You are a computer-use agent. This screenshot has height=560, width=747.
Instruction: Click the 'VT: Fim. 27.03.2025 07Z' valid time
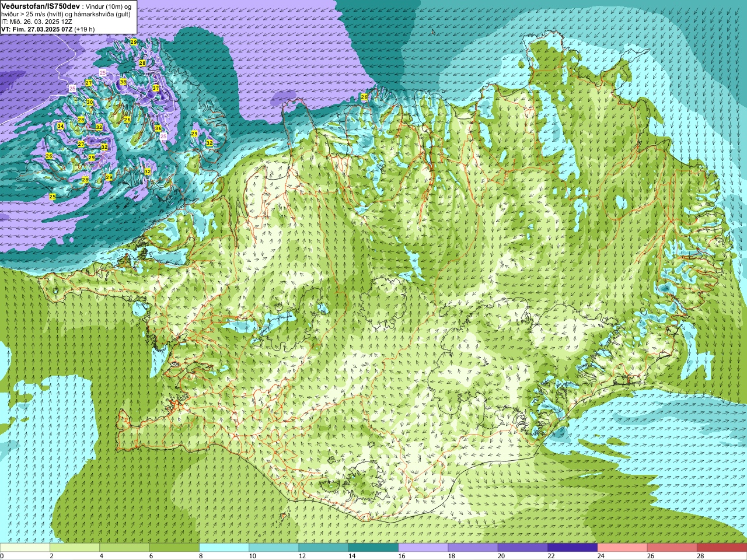36,29
